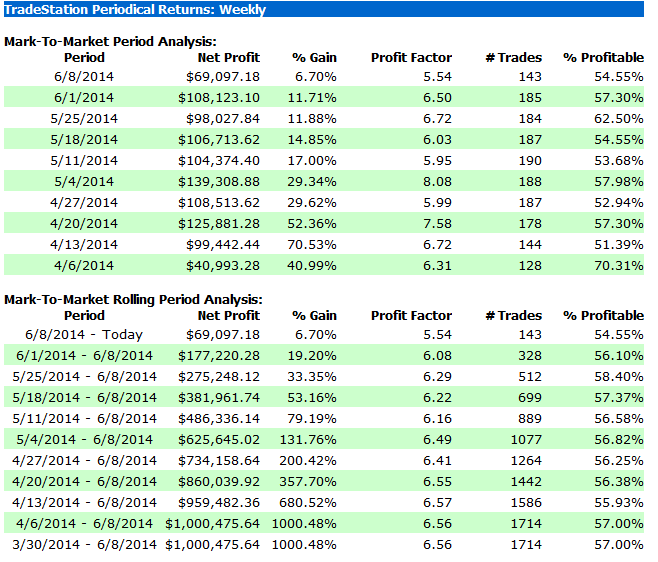Select the 4/6/2014 period cell
Viewport: 658px width, 562px height.
tap(84, 266)
